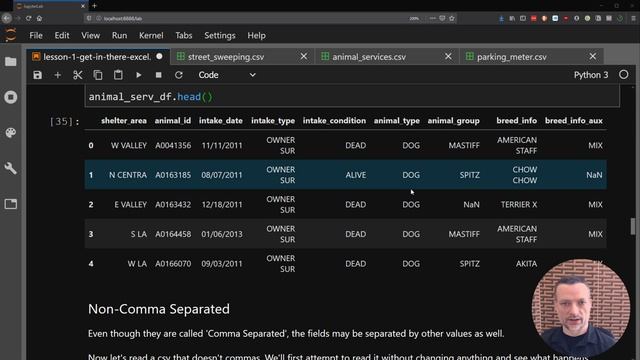Click the cell 'ALIVE'
640x360 pixels.
[x=356, y=175]
